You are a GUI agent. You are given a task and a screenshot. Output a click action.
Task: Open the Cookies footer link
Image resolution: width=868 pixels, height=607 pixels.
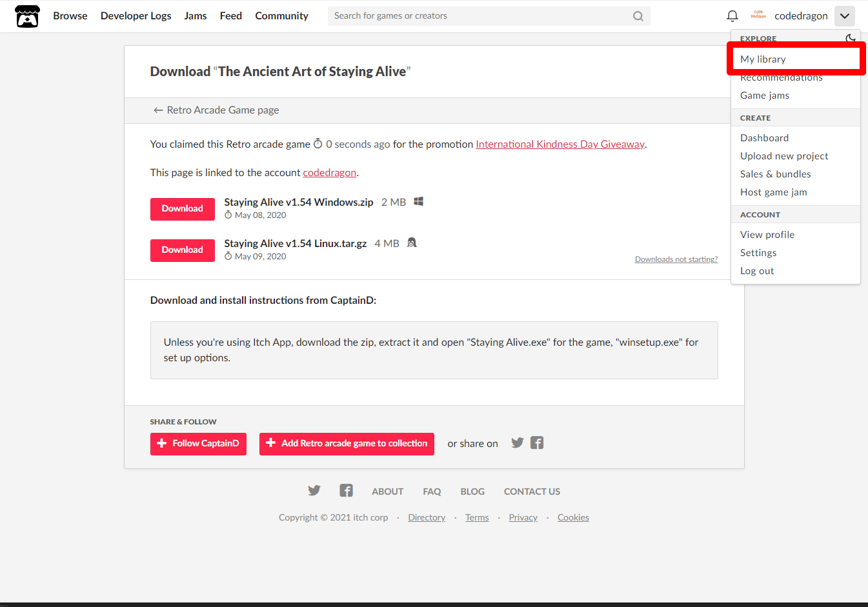point(573,517)
